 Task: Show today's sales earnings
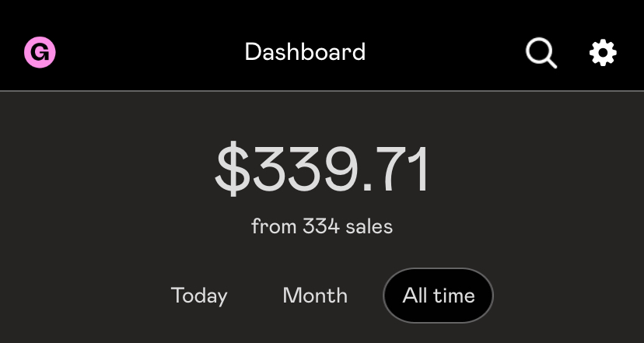(199, 296)
